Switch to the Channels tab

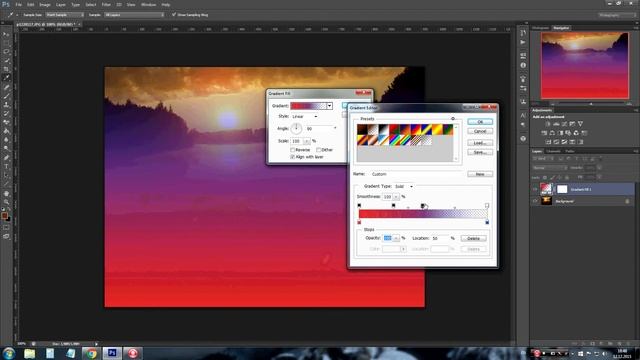(553, 151)
